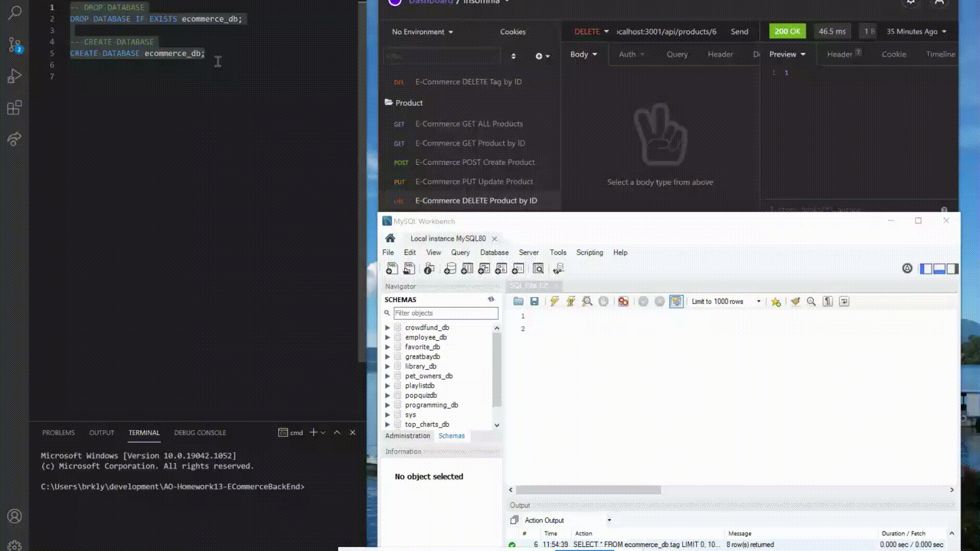Screen dimensions: 980x551
Task: Click the explain query magnifier-lightning icon
Action: (587, 302)
